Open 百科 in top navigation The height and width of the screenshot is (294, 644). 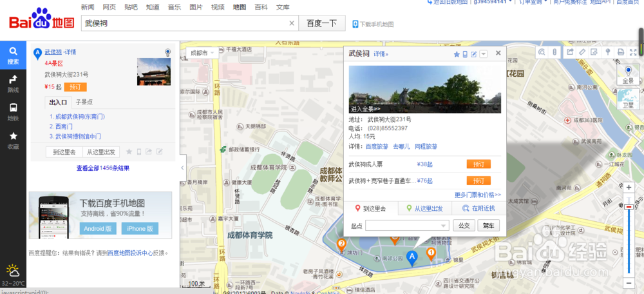click(x=261, y=7)
